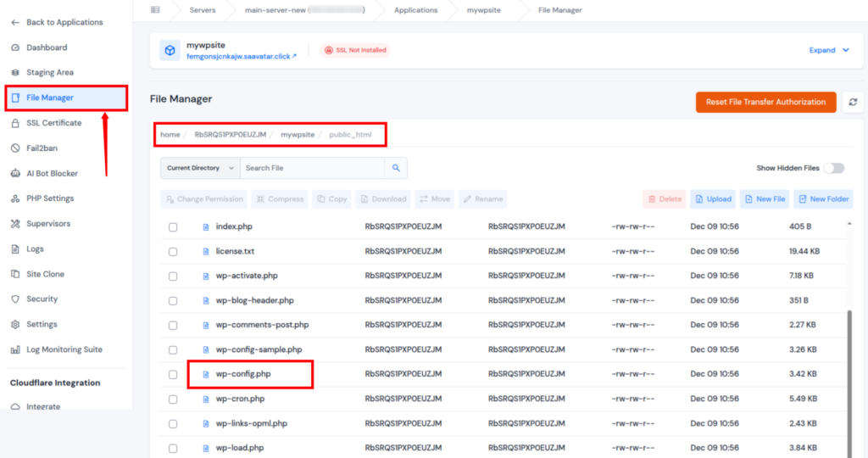Open the saavatar.click site link
Viewport: 868px width, 458px height.
(x=241, y=57)
